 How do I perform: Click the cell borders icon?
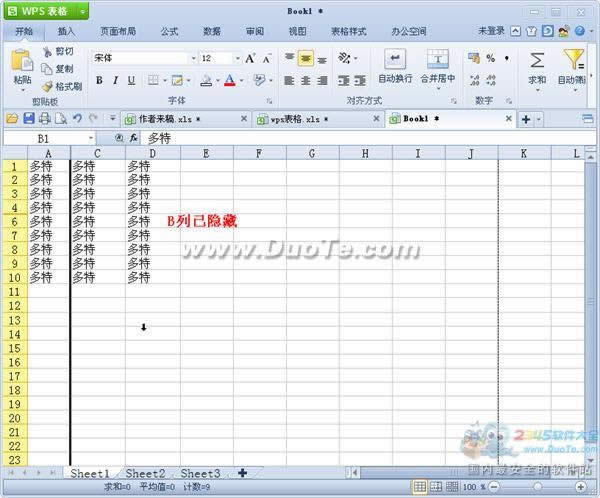click(x=153, y=80)
